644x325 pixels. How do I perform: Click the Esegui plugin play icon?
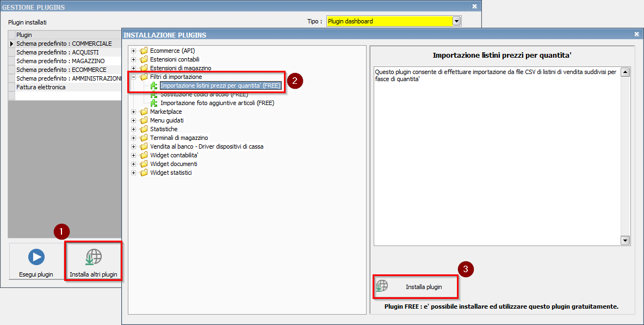click(x=36, y=257)
